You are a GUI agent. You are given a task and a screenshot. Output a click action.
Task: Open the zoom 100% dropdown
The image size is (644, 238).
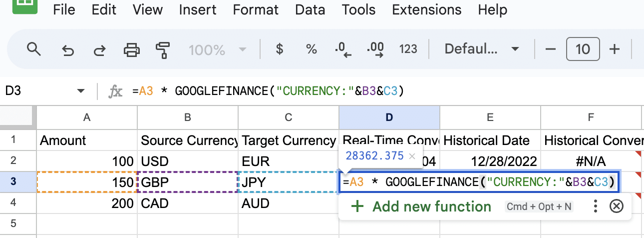pyautogui.click(x=218, y=49)
